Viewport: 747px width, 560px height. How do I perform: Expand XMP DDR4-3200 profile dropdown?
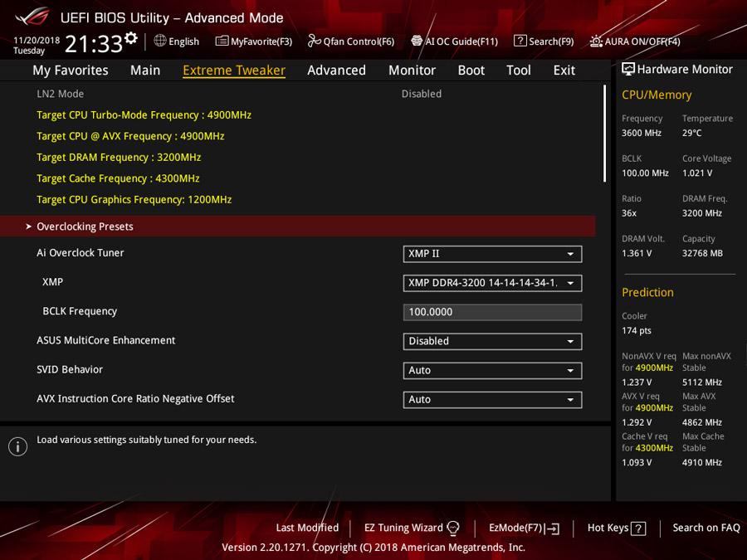click(x=492, y=283)
